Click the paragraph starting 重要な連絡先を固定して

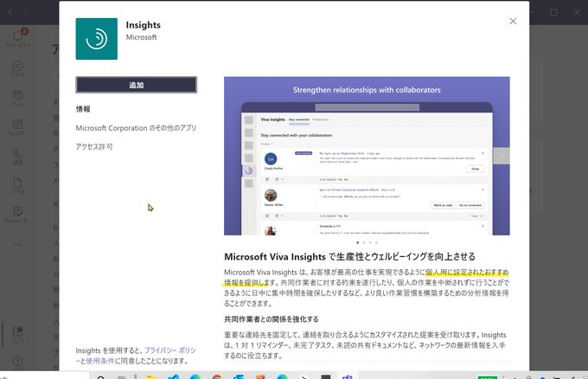pos(365,345)
